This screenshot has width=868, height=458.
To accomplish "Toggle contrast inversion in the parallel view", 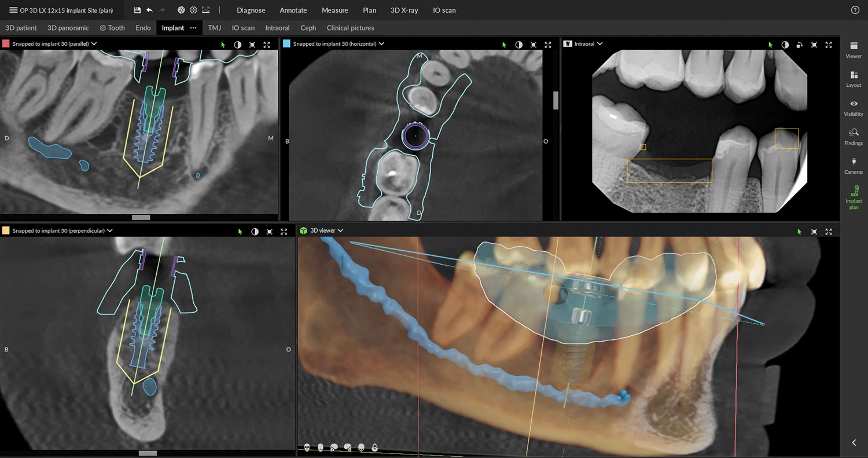I will pyautogui.click(x=237, y=45).
